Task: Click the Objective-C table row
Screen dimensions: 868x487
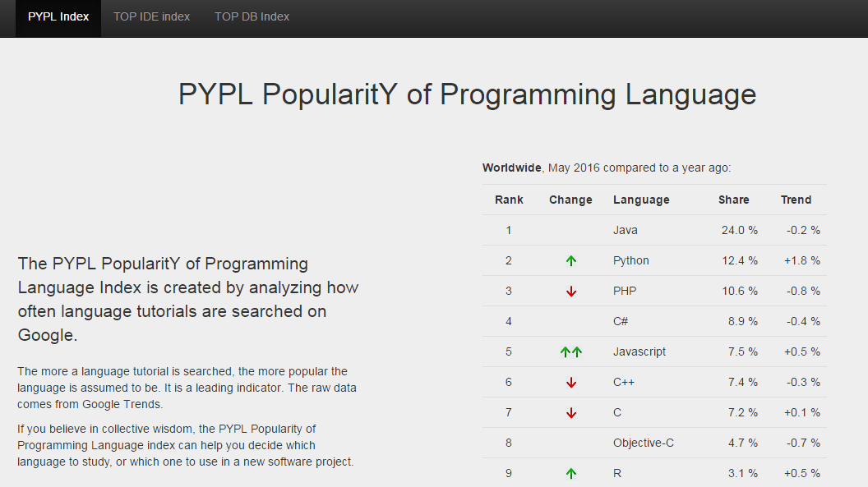Action: click(643, 443)
